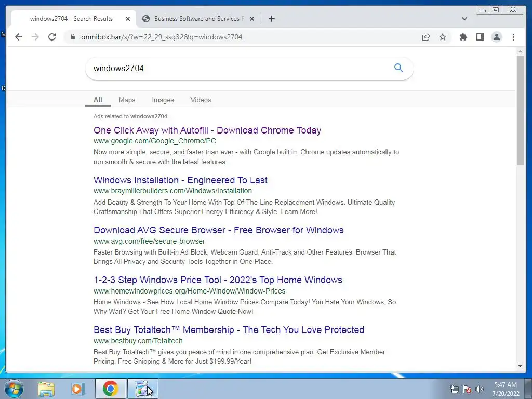Viewport: 532px width, 399px height.
Task: Click the Show desktop strip
Action: click(528, 389)
